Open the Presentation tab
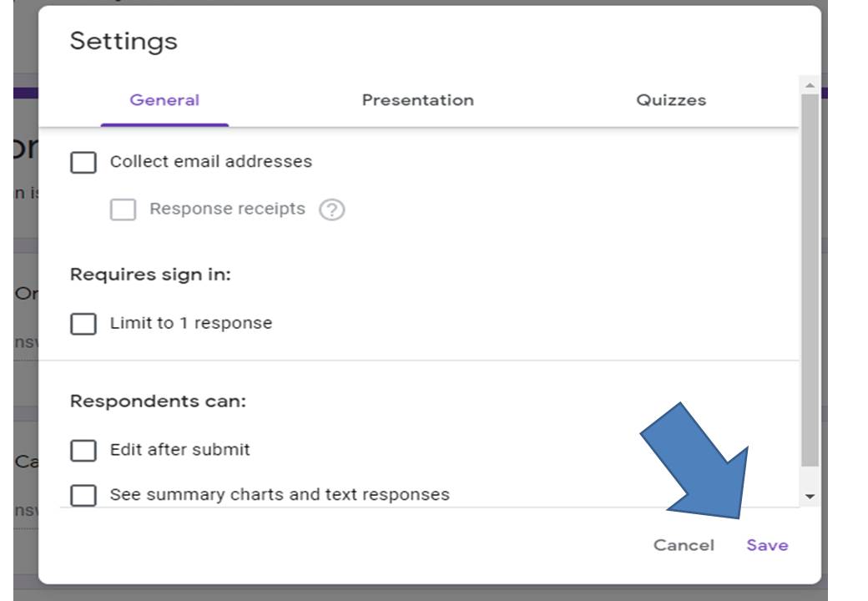This screenshot has width=868, height=601. click(x=417, y=100)
